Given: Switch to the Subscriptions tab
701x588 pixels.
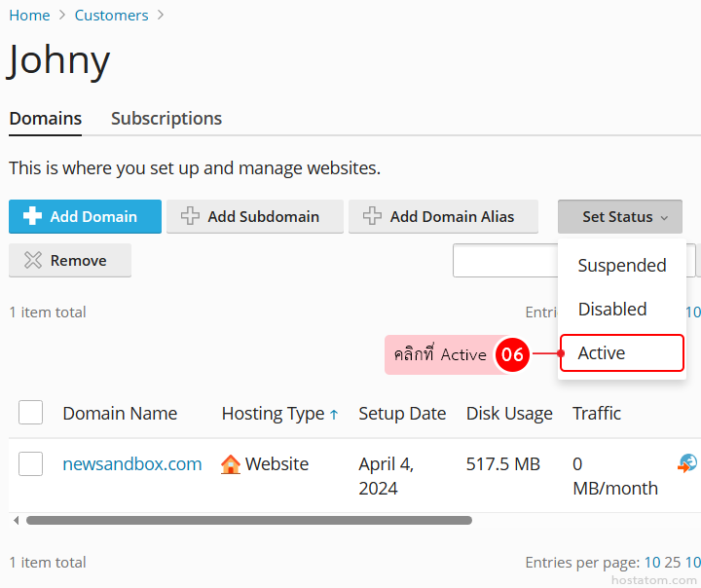Looking at the screenshot, I should tap(166, 118).
